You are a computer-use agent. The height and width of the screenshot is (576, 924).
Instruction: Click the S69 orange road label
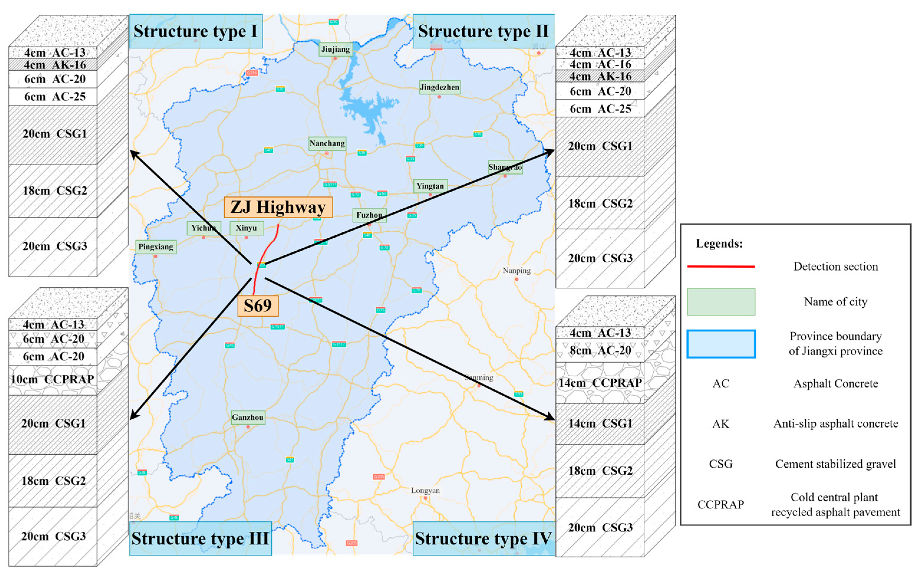(258, 306)
